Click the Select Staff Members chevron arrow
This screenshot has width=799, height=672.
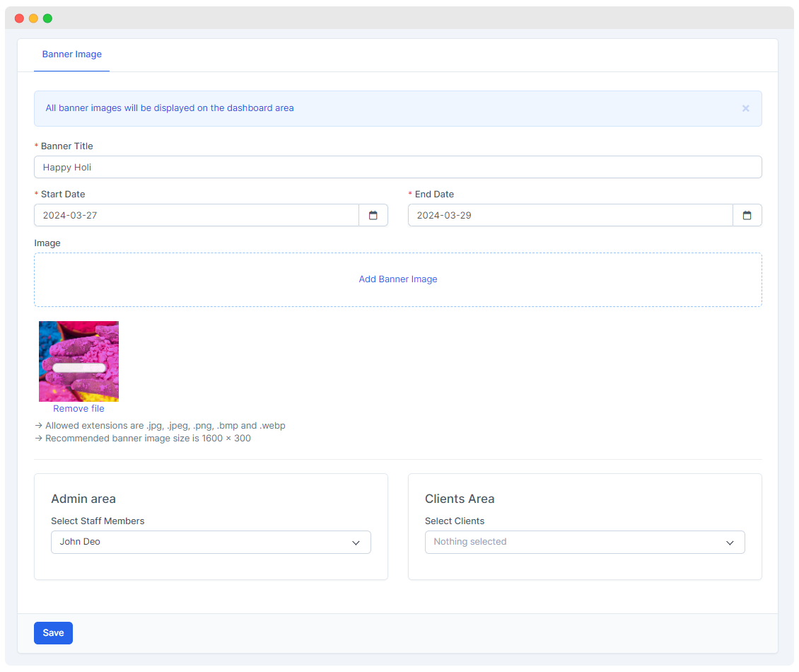[x=356, y=543]
